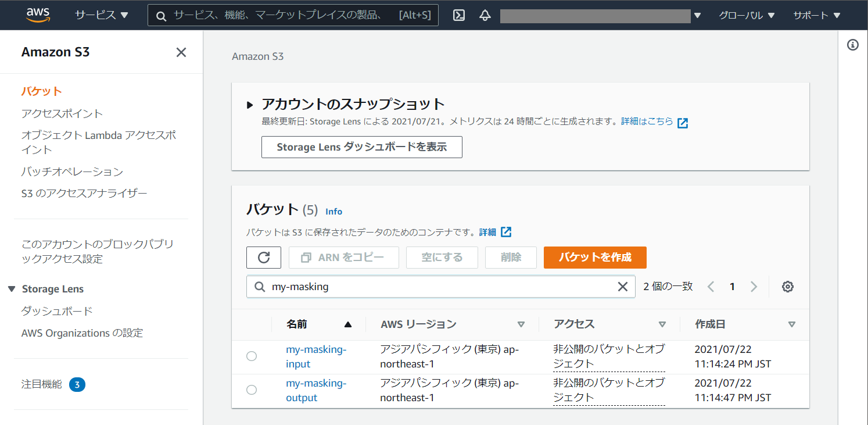Clear the my-masking search filter
The width and height of the screenshot is (868, 425).
coord(622,287)
